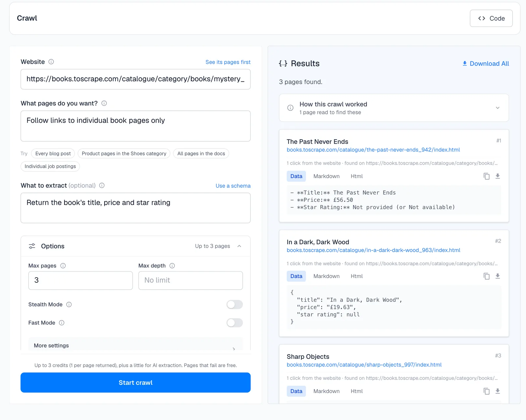526x420 pixels.
Task: Click the What to extract text area
Action: (x=135, y=208)
